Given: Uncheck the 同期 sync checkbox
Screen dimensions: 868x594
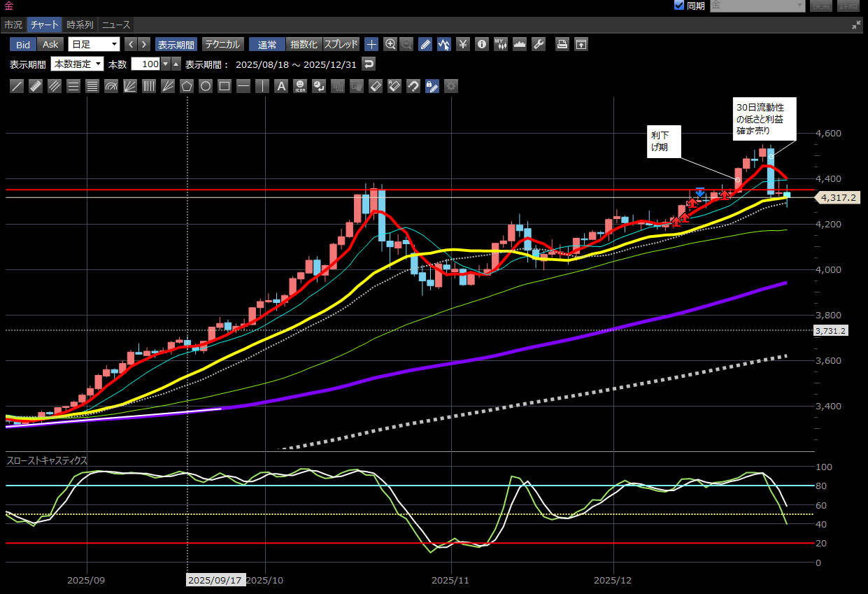Looking at the screenshot, I should [678, 6].
